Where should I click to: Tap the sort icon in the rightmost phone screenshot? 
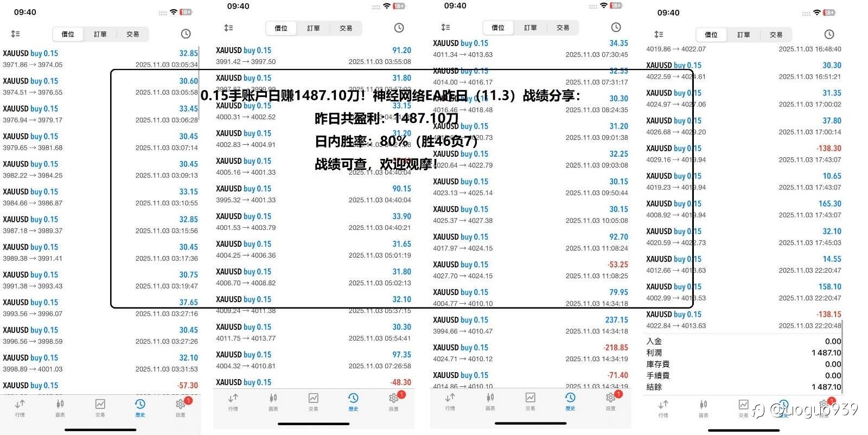coord(659,34)
